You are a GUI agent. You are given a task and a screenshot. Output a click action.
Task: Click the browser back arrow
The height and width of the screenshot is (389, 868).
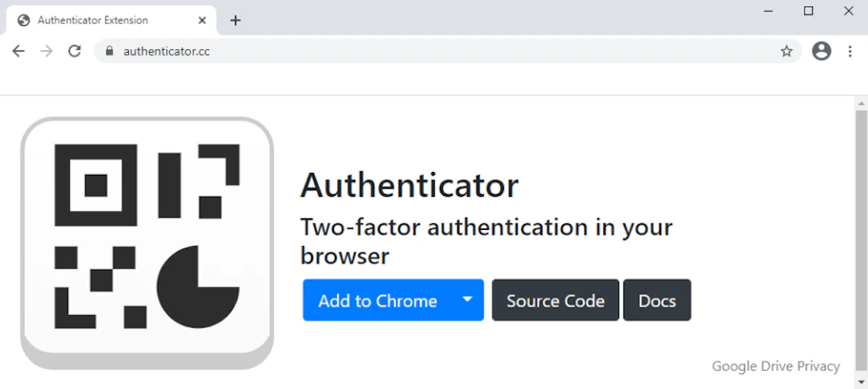18,51
